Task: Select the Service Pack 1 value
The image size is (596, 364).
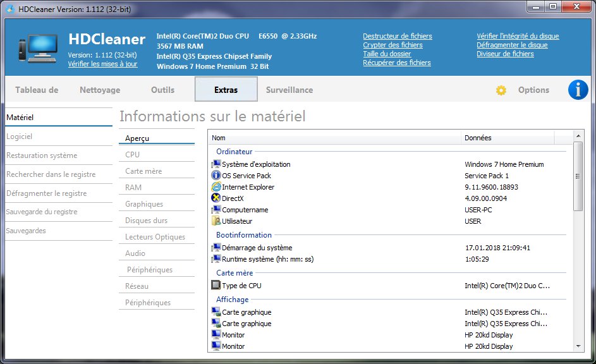Action: coord(487,176)
